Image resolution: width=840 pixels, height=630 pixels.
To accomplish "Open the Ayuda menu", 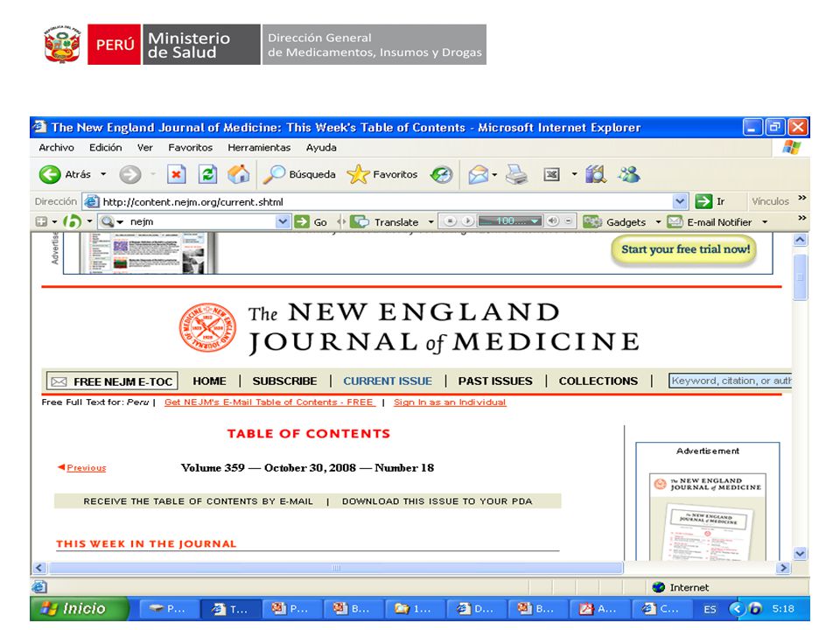I will 321,147.
